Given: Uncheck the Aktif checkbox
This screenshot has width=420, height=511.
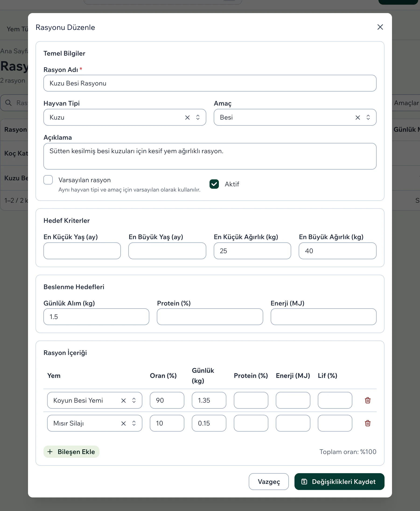Looking at the screenshot, I should coord(214,184).
